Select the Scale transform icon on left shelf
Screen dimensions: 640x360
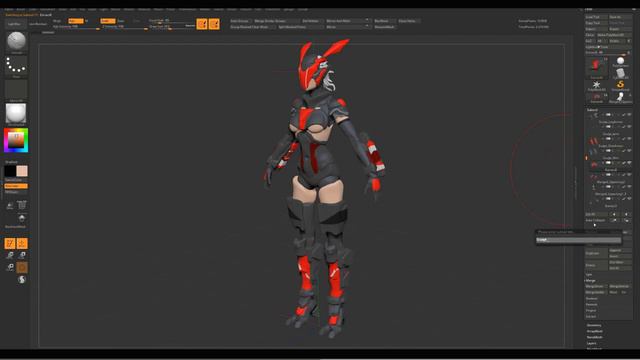22,256
